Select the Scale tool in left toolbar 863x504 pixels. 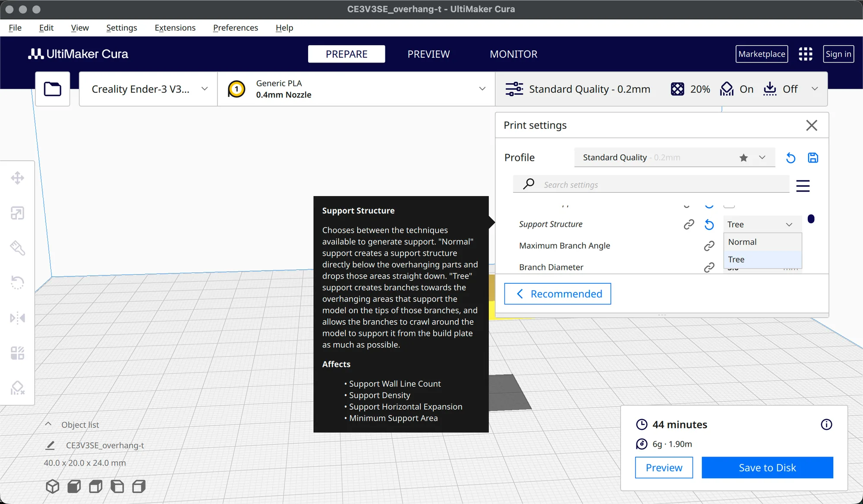17,213
